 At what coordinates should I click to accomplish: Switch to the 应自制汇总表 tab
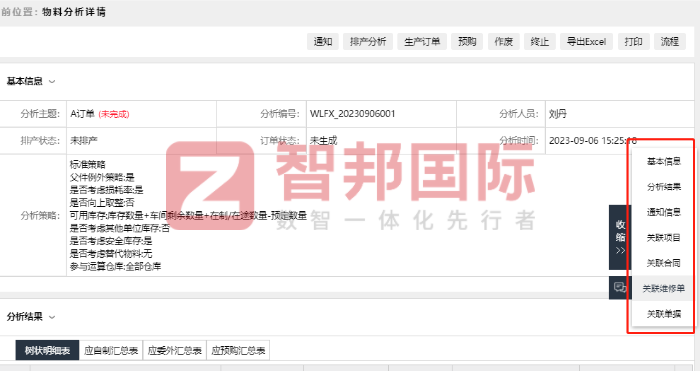pyautogui.click(x=111, y=350)
